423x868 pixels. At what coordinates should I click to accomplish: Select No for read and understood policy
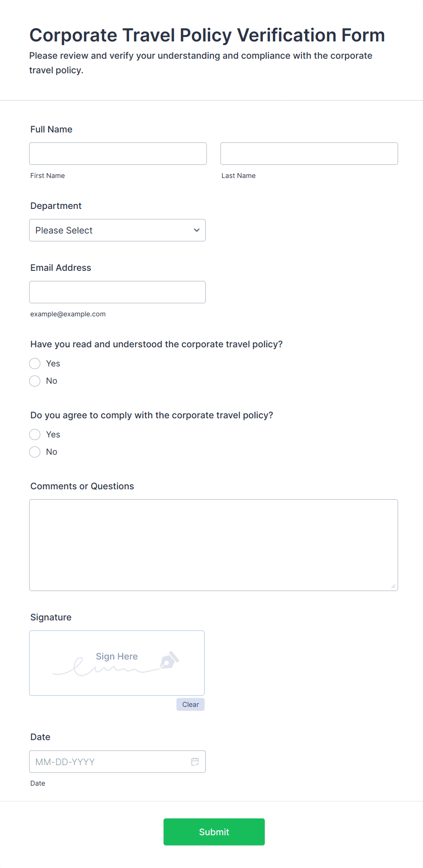pyautogui.click(x=35, y=381)
